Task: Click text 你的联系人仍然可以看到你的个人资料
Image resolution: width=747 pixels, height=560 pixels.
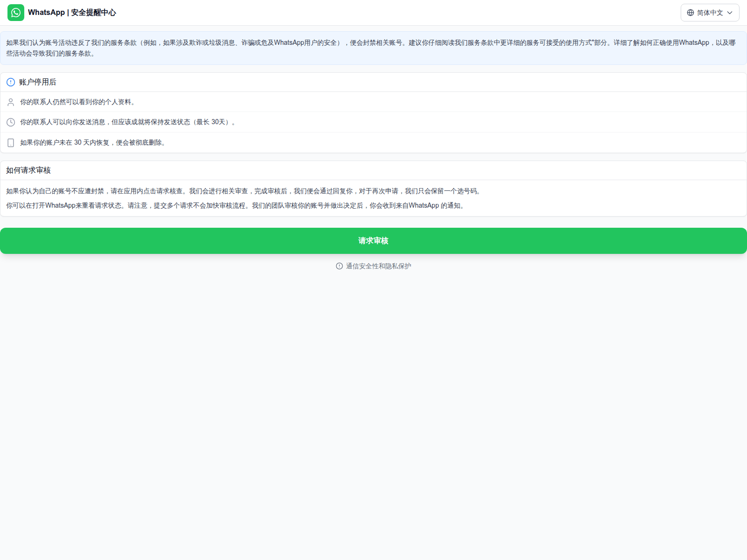Action: tap(78, 102)
